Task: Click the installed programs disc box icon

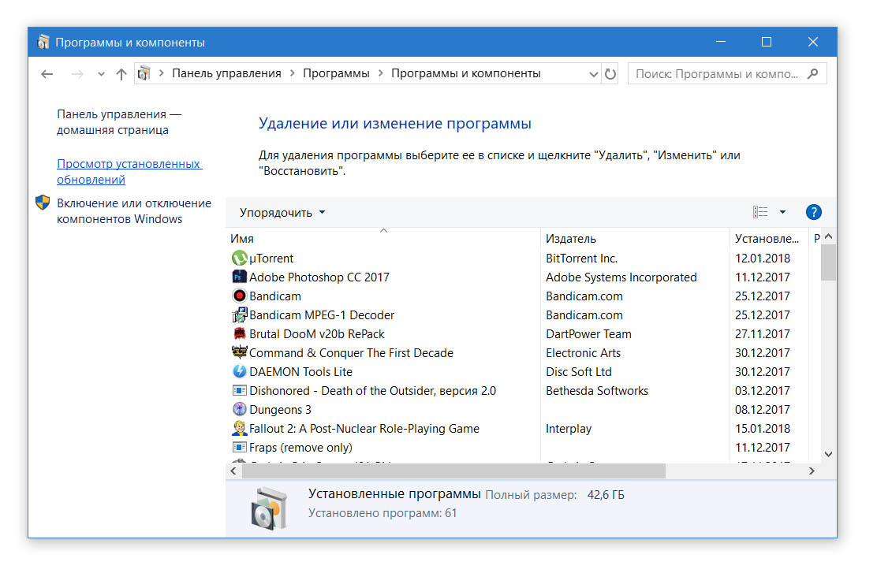Action: click(269, 508)
